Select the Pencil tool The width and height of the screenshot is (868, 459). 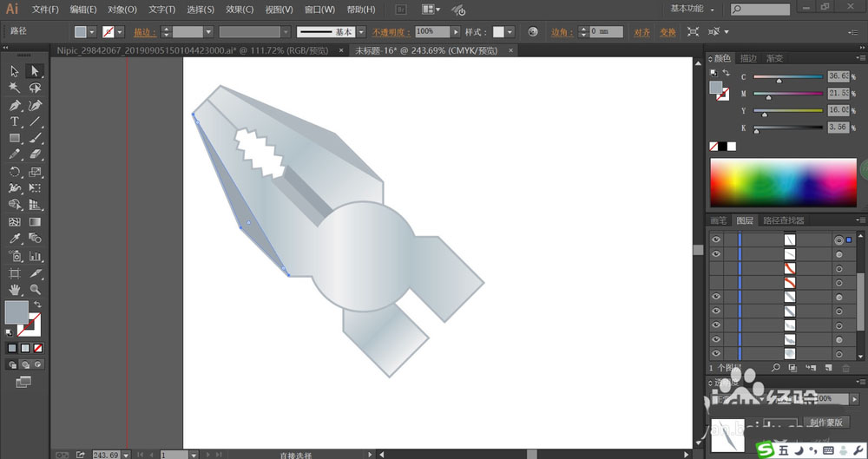[15, 154]
